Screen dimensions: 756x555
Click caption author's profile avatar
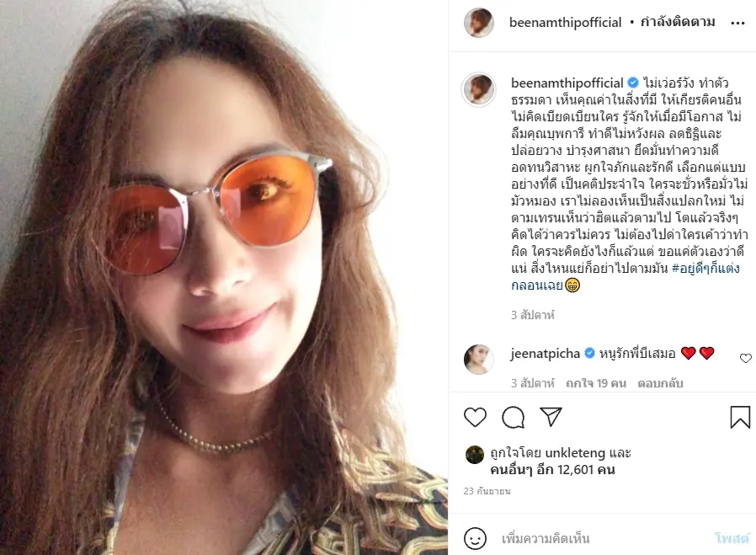coord(479,89)
